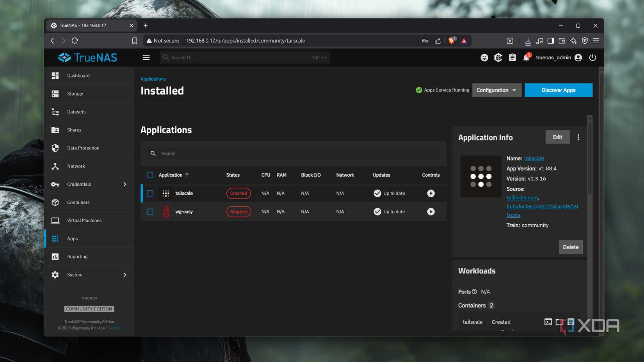Open Network settings in sidebar
The height and width of the screenshot is (362, 644).
pos(89,166)
